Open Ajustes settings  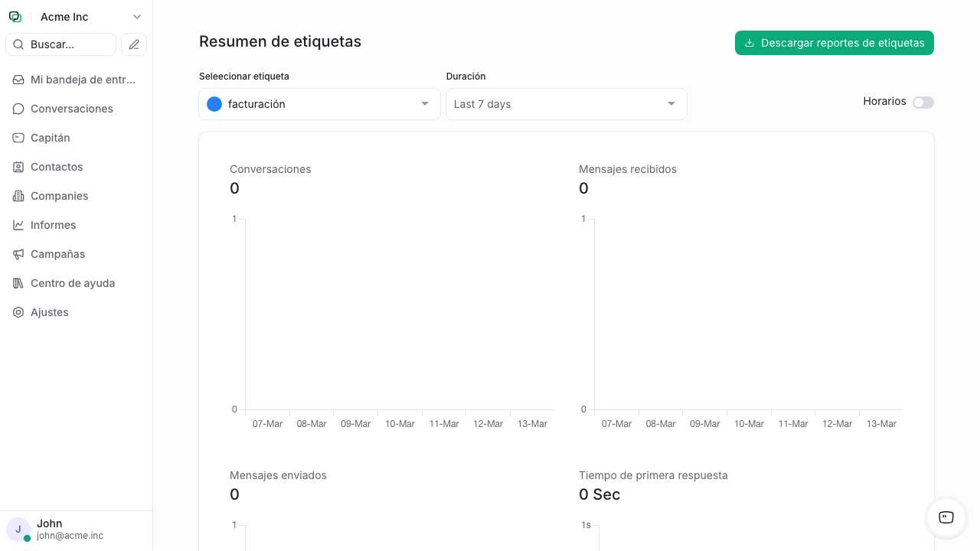(49, 312)
